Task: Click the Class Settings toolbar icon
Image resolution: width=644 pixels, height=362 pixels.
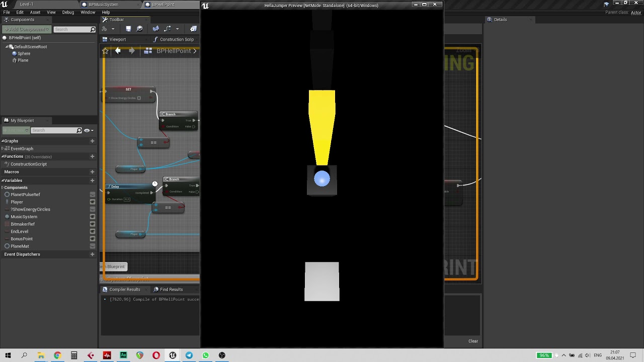Action: tap(193, 29)
